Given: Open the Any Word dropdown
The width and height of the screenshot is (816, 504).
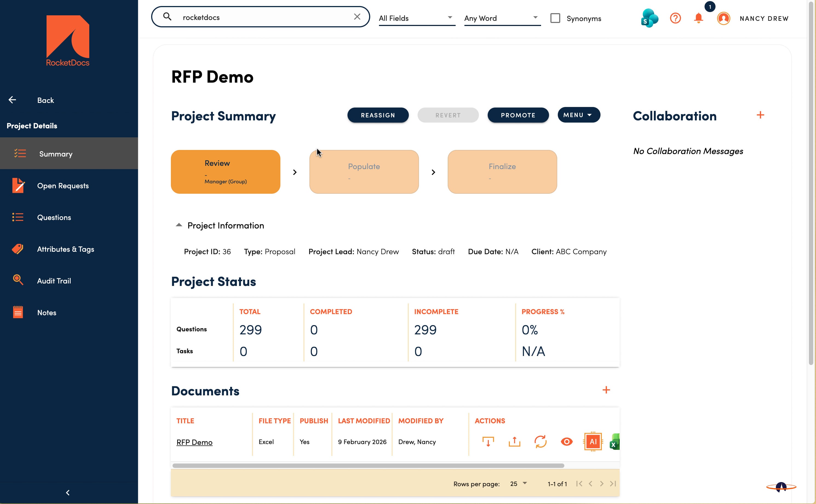Looking at the screenshot, I should pyautogui.click(x=502, y=18).
